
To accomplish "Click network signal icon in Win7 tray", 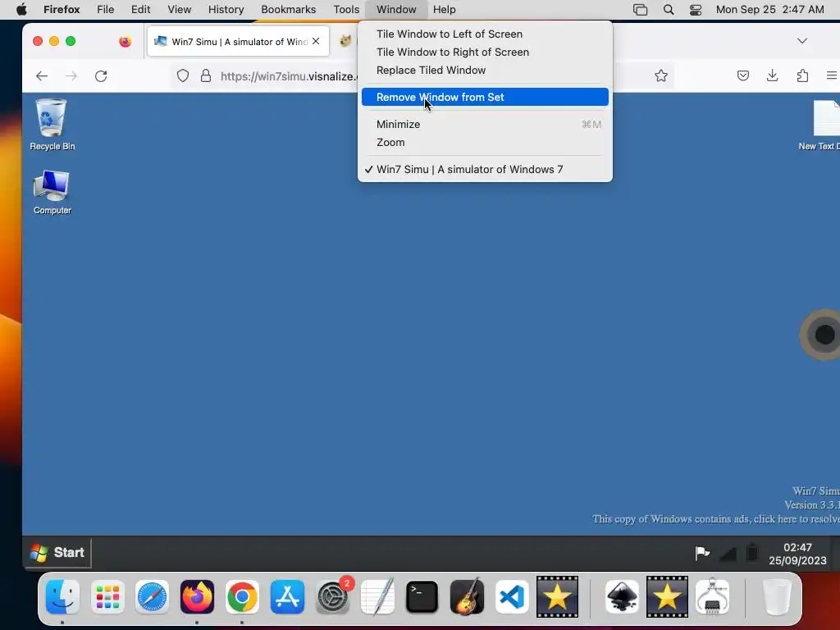I will click(x=728, y=553).
